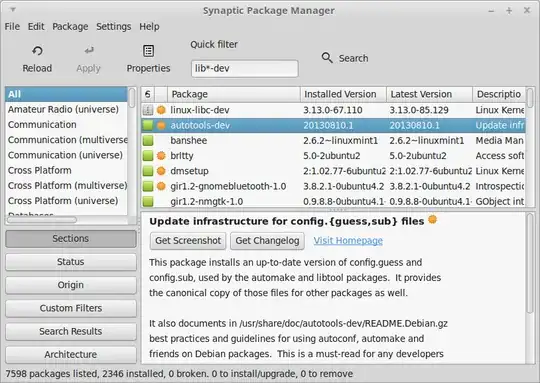
Task: Click supported icon beside autotools-dev
Action: (161, 125)
